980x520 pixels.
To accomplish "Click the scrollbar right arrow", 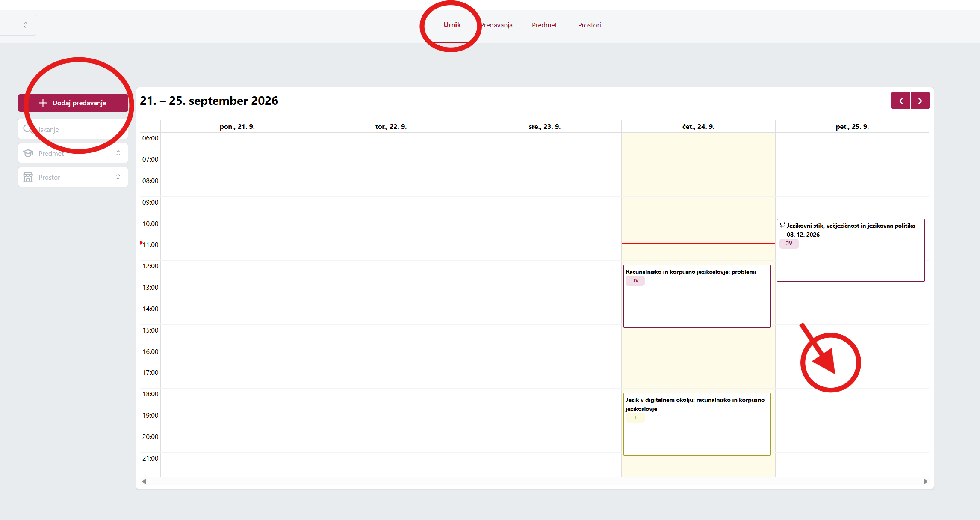I will click(x=925, y=481).
